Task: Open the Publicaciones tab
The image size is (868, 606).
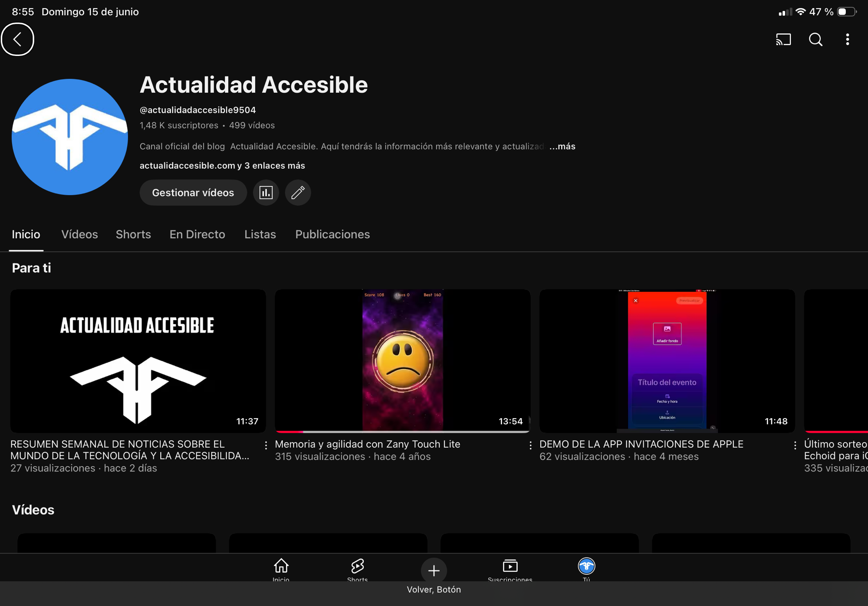Action: tap(332, 235)
